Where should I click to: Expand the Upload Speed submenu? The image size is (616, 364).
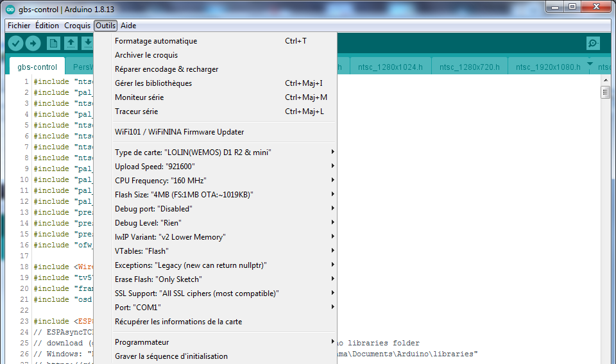click(225, 167)
